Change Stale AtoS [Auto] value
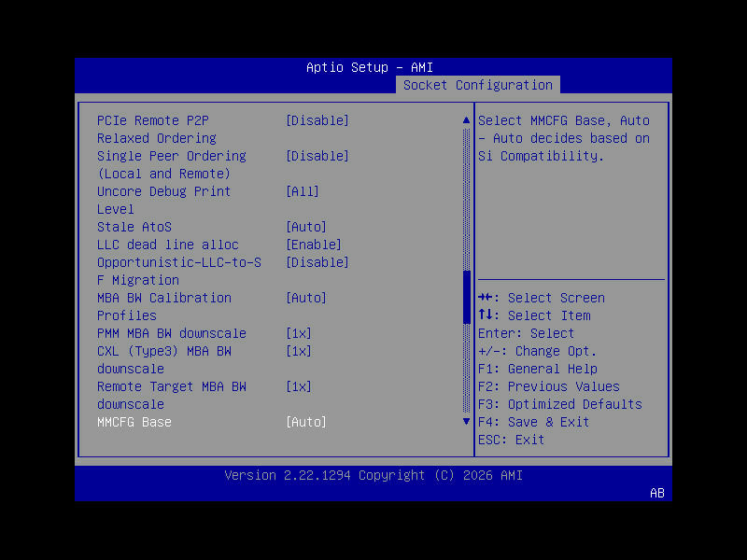Screen dimensions: 747x560 pos(306,227)
